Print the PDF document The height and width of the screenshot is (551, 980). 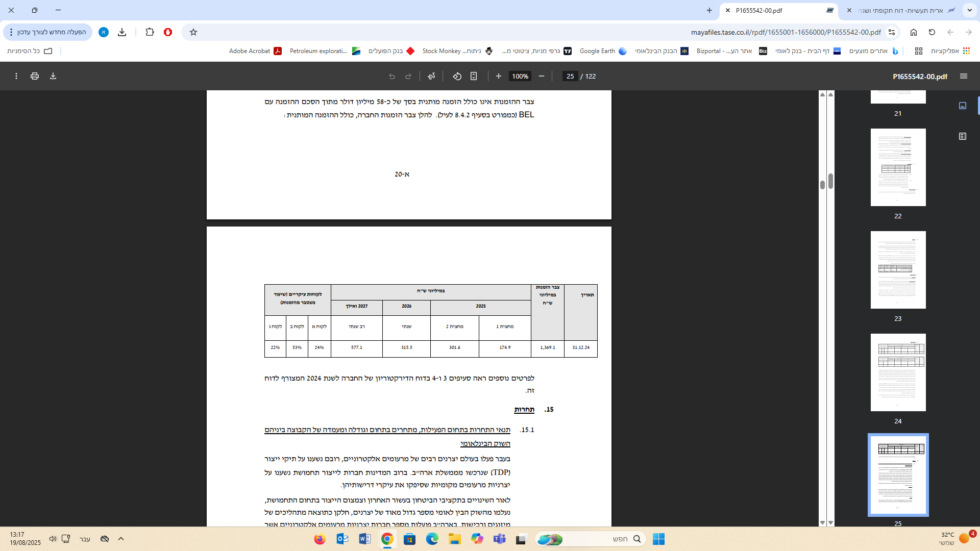pyautogui.click(x=35, y=76)
